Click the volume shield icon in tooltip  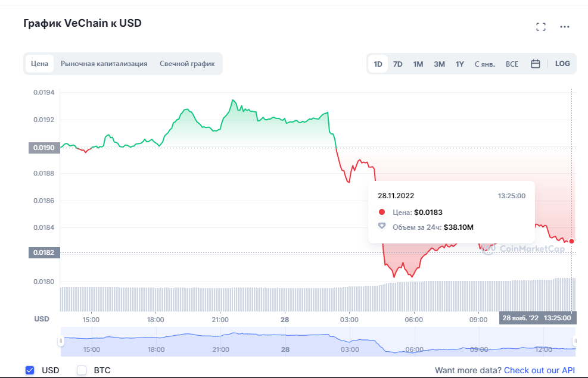[x=382, y=226]
